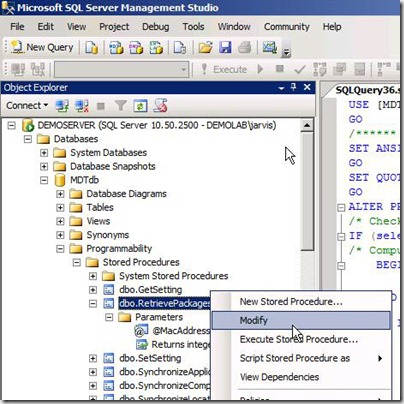This screenshot has width=404, height=404.
Task: Collapse the Programmability folder
Action: [60, 249]
